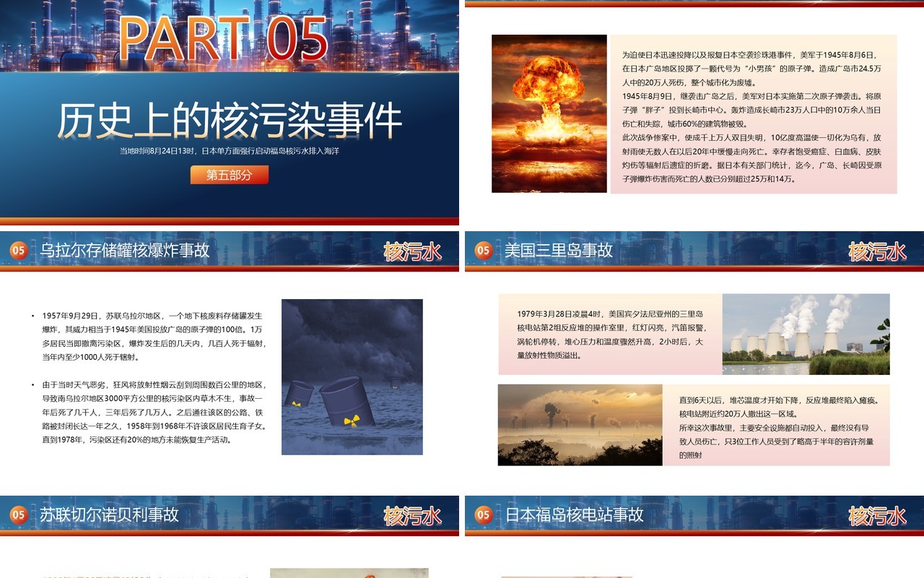The height and width of the screenshot is (578, 924).
Task: Click the 核污水 logo on the 福岛 slide
Action: [877, 516]
